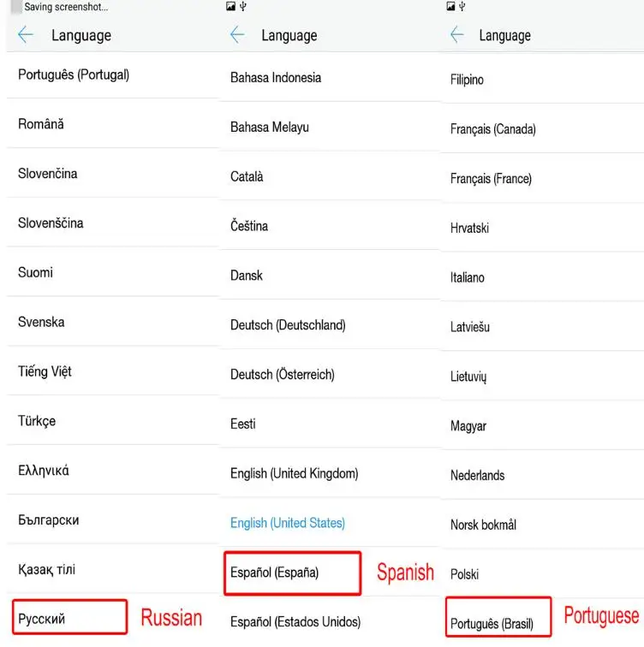
Task: Tap the picture notification icon in the middle status bar
Action: [230, 6]
